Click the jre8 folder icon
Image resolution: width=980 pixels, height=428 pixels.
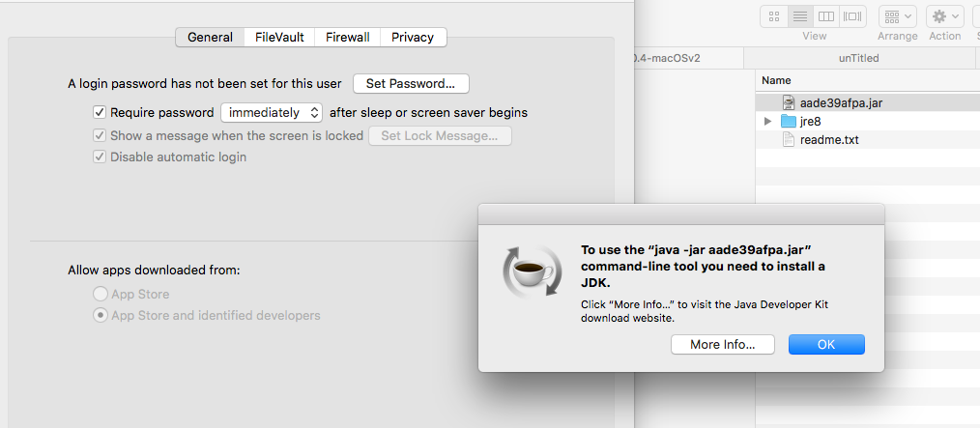[x=788, y=121]
